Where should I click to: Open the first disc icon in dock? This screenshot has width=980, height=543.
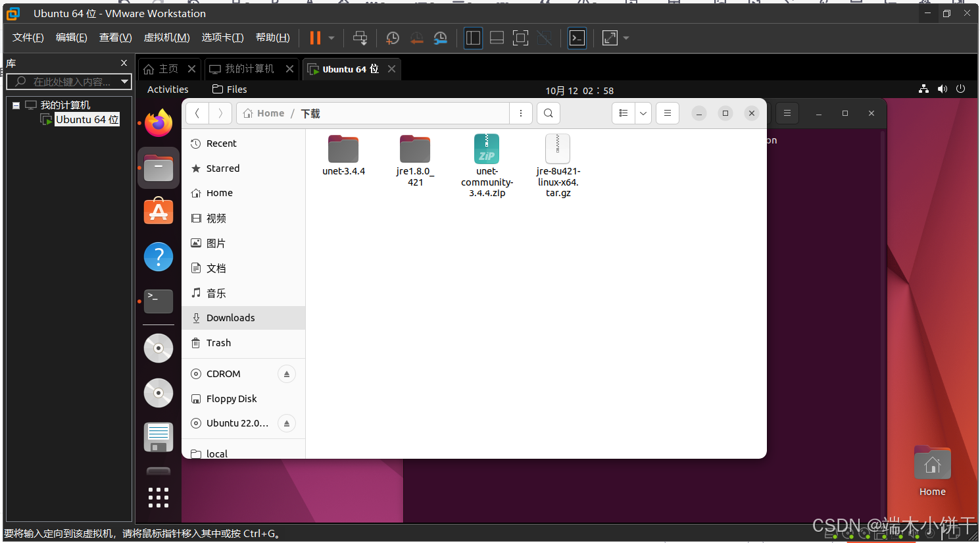pos(159,348)
